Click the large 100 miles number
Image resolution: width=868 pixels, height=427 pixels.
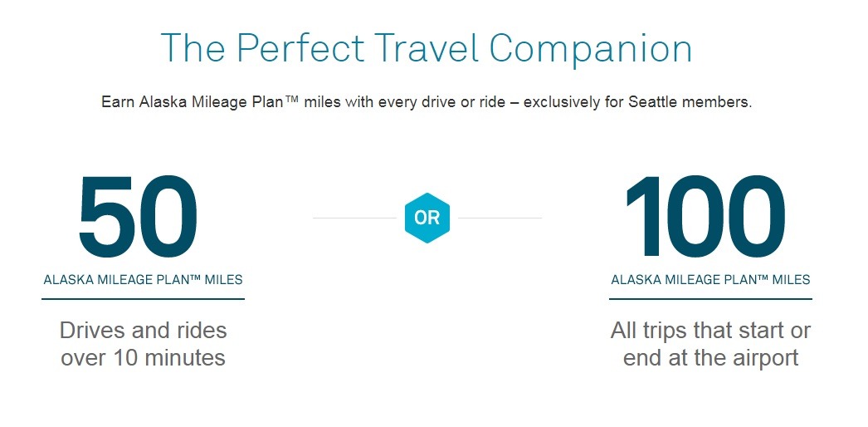tap(706, 217)
